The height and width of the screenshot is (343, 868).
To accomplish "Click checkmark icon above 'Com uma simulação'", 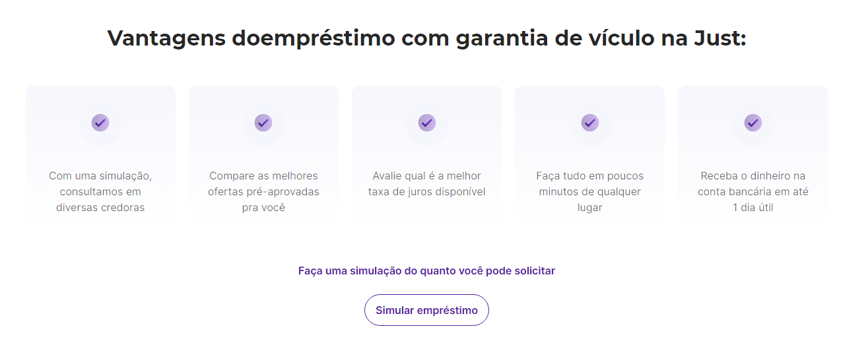I will 100,123.
